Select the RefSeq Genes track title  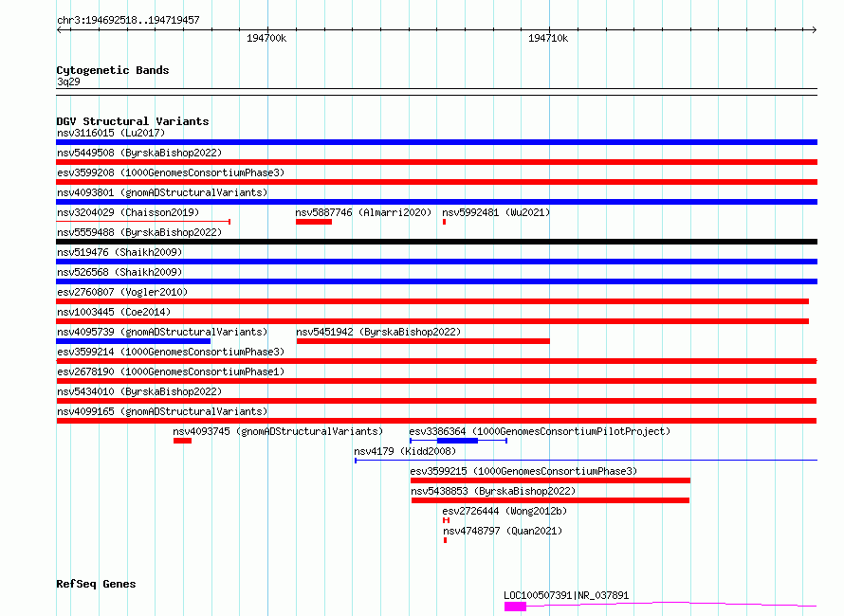[96, 585]
